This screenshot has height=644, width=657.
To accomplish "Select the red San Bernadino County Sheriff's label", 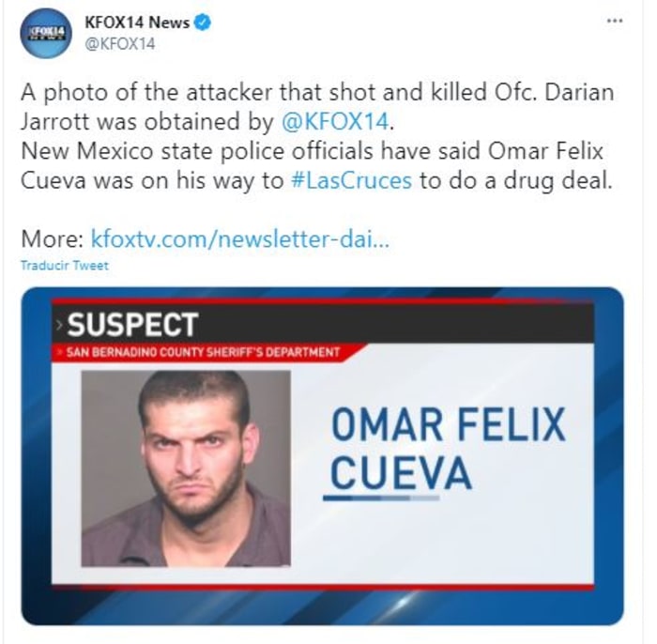I will 195,353.
